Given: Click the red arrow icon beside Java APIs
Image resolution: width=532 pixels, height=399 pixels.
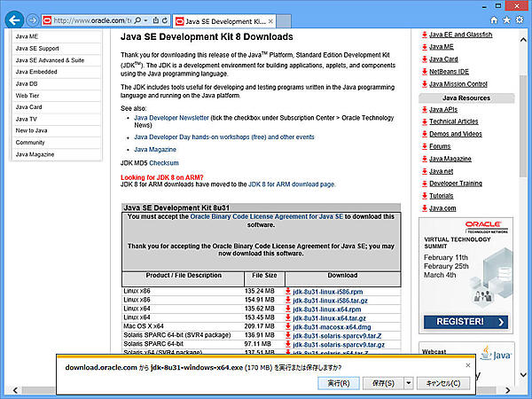Looking at the screenshot, I should 425,109.
